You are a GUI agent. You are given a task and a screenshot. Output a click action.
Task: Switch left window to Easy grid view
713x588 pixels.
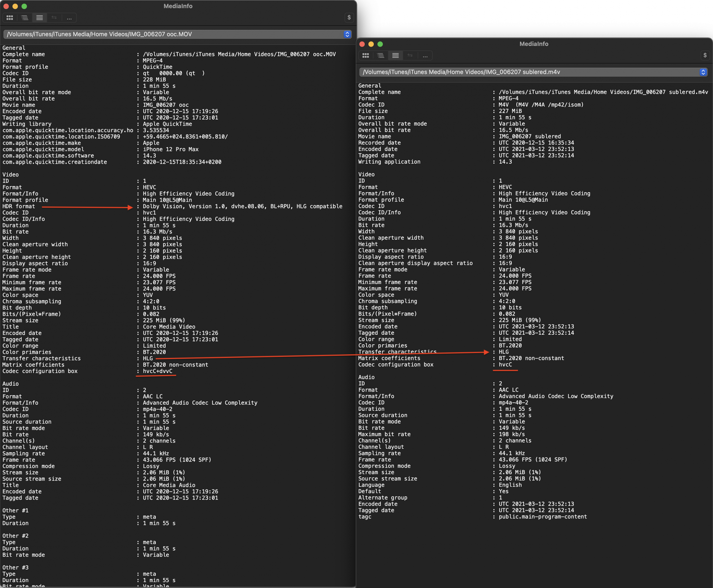tap(10, 17)
